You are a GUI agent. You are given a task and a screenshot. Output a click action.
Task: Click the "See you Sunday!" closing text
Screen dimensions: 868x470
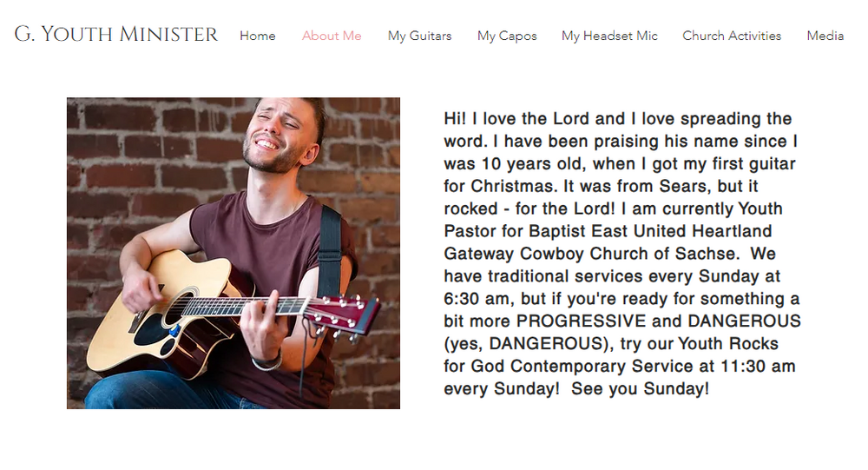[641, 389]
